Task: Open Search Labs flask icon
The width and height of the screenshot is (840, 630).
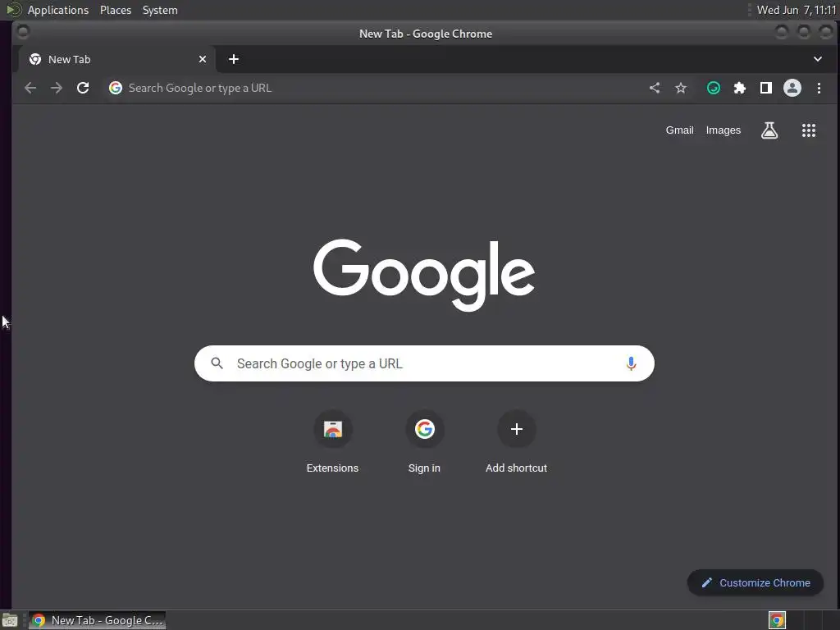Action: pyautogui.click(x=769, y=130)
